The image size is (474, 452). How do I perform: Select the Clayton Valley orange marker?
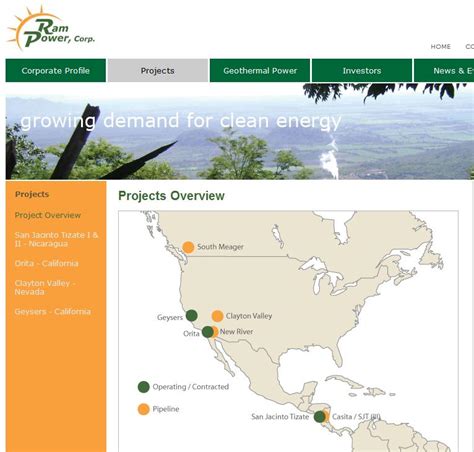(217, 316)
